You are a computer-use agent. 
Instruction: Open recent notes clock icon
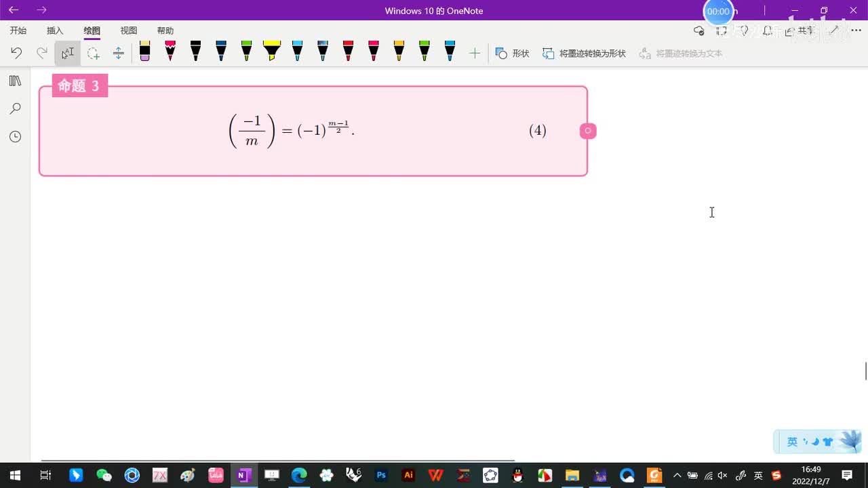coord(15,136)
